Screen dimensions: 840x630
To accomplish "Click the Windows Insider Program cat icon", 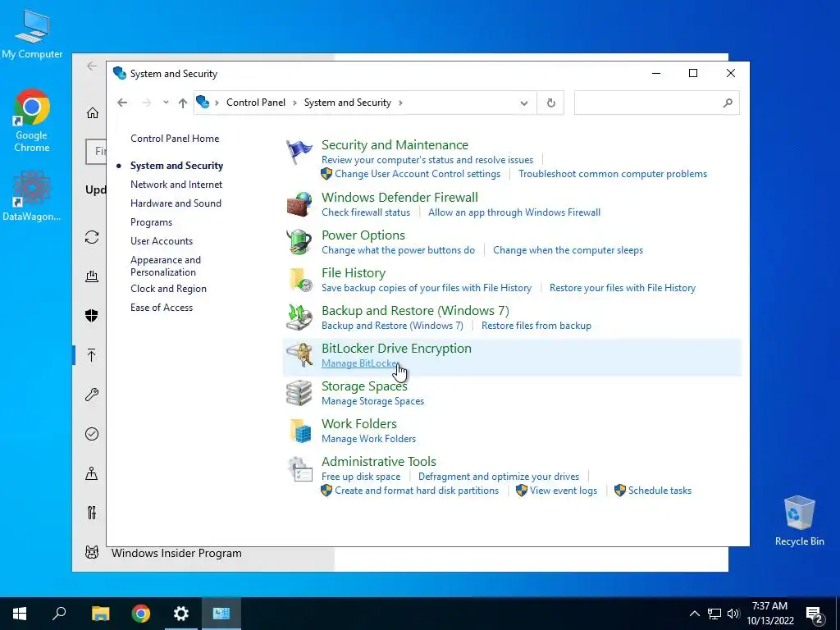I will click(92, 552).
